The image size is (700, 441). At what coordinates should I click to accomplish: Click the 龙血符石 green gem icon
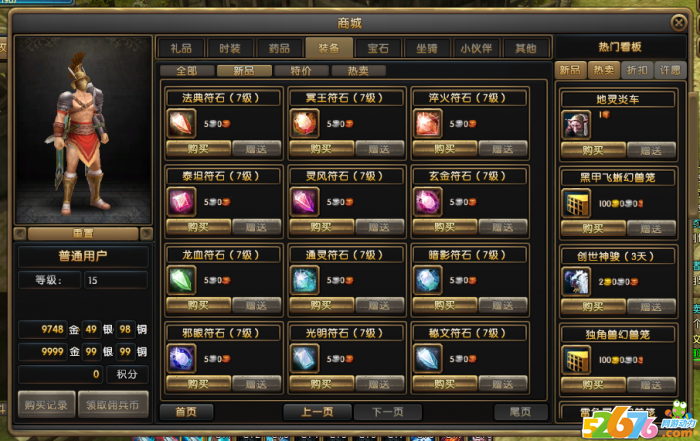coord(181,280)
